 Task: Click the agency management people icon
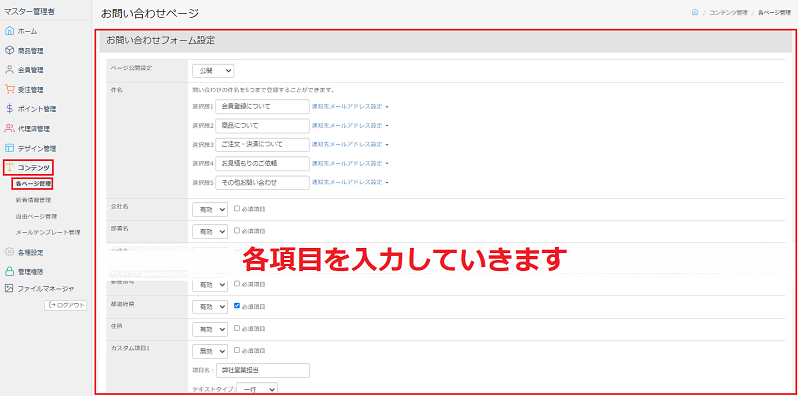(x=9, y=128)
